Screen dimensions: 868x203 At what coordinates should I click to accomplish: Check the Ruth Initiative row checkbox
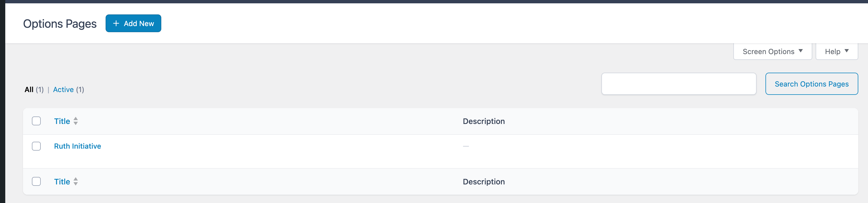[x=36, y=146]
